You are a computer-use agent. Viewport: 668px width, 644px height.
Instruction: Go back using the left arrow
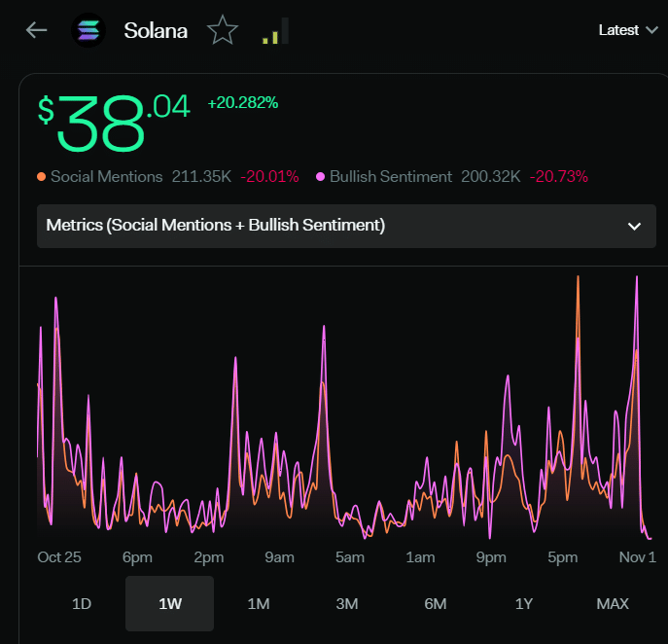36,30
